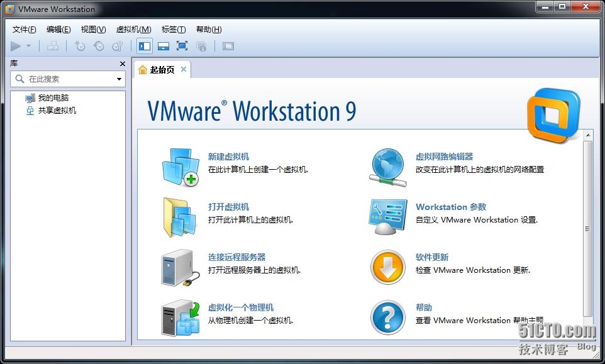Click the 软件更新 link

tap(432, 257)
